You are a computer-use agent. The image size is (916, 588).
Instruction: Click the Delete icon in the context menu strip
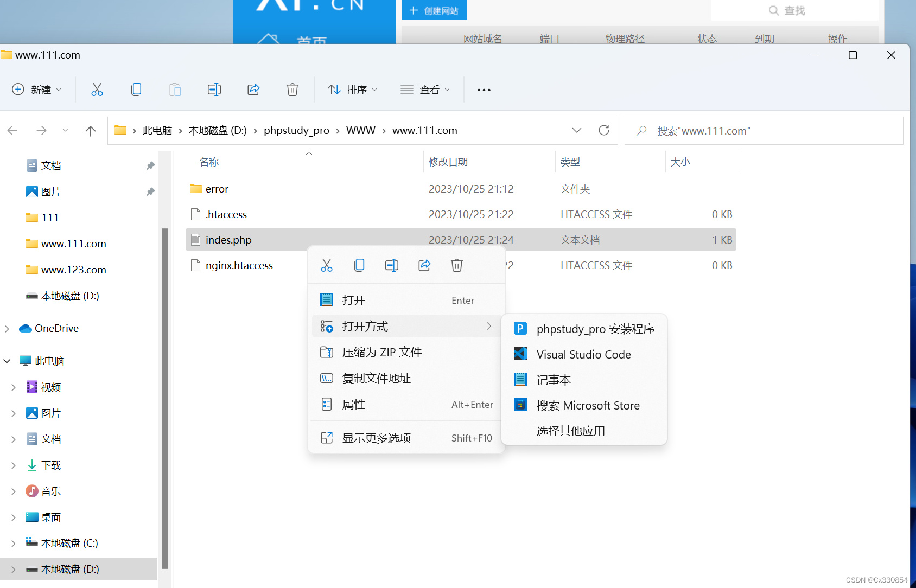point(456,265)
